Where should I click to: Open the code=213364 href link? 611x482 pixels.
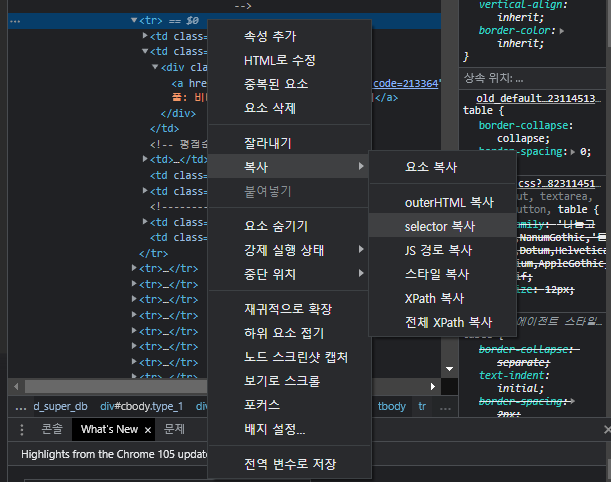tap(406, 83)
